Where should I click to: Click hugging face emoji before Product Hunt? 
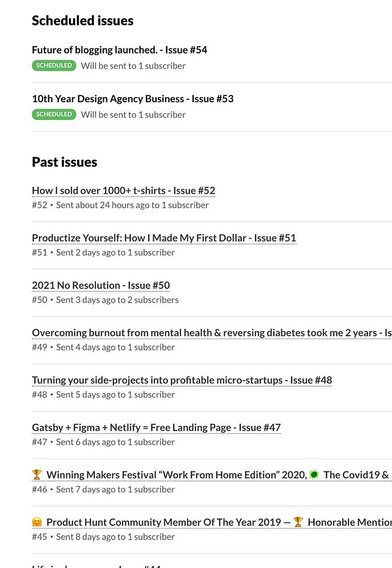(37, 522)
